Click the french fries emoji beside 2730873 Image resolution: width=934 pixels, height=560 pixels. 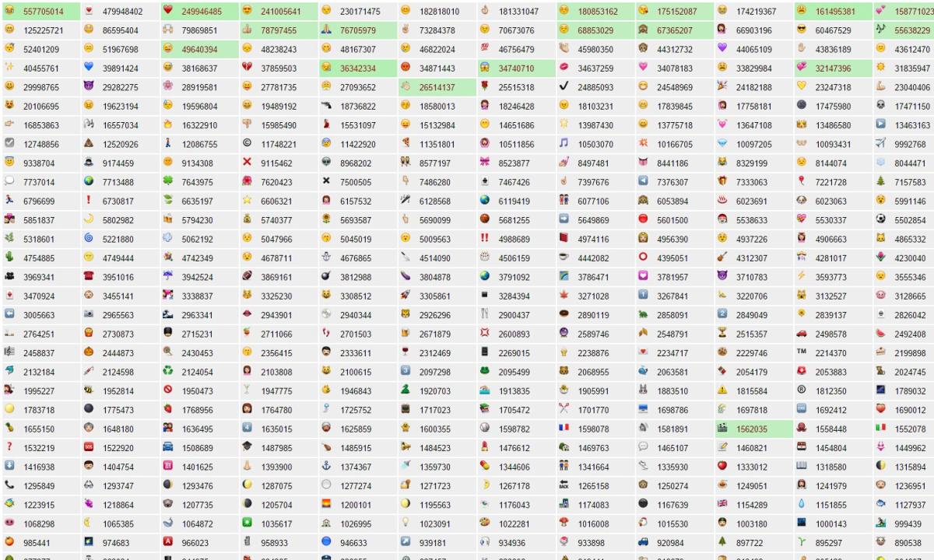88,333
